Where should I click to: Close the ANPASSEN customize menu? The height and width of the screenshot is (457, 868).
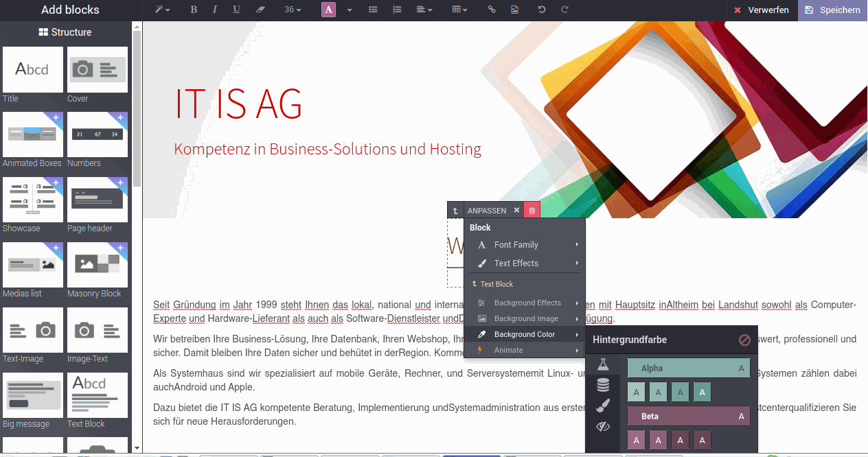517,211
